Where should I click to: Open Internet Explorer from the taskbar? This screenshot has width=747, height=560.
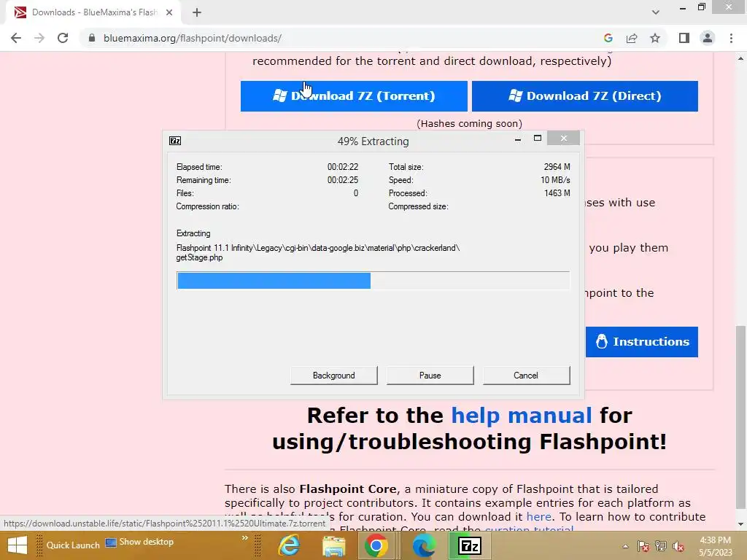(289, 545)
